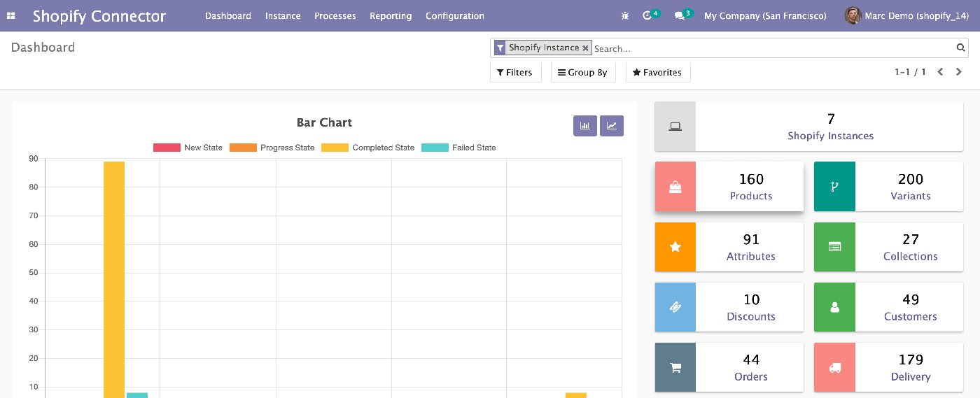Open the Delivery link

911,376
